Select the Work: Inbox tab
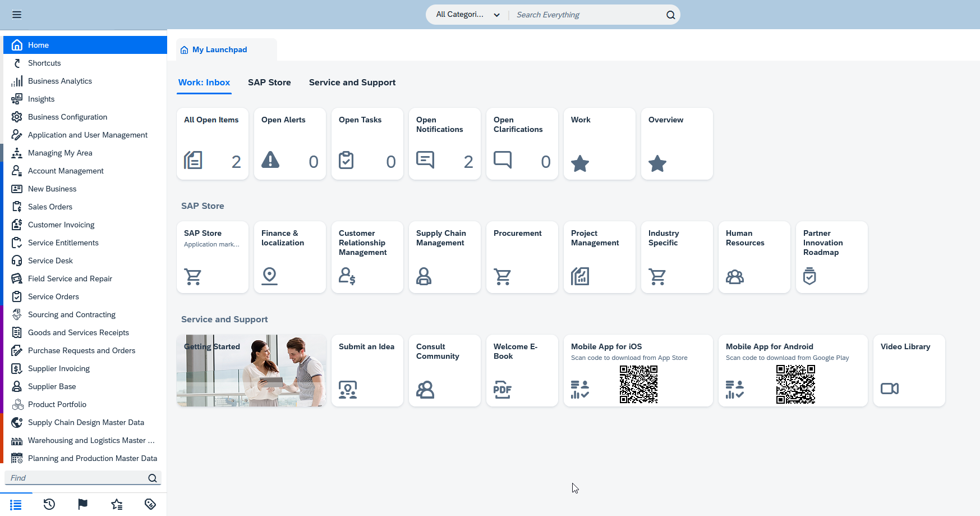This screenshot has width=980, height=516. (204, 83)
